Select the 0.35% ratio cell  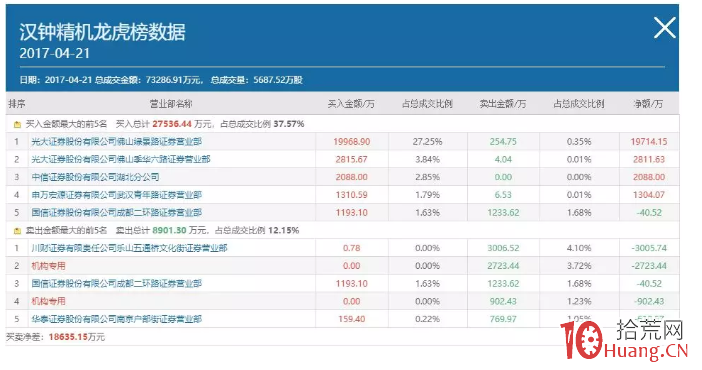click(x=579, y=142)
